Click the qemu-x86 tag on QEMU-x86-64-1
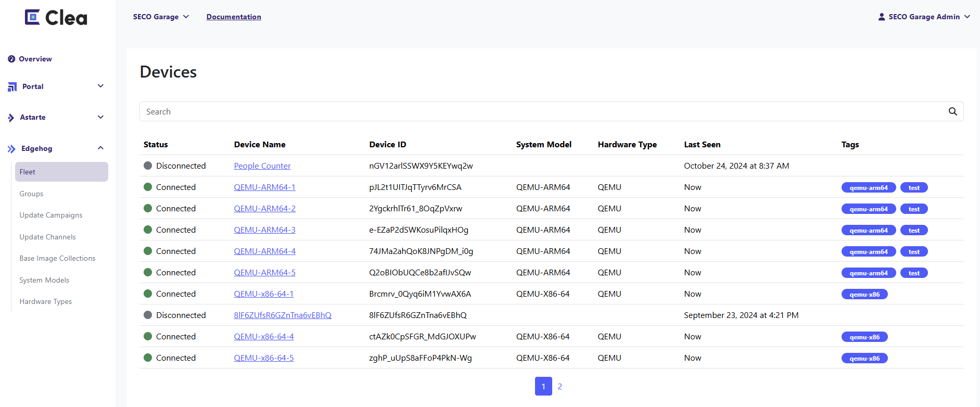This screenshot has width=980, height=407. pos(864,294)
